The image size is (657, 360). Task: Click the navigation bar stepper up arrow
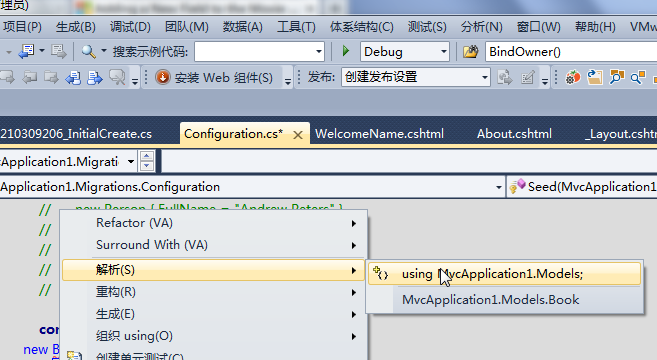pyautogui.click(x=147, y=157)
